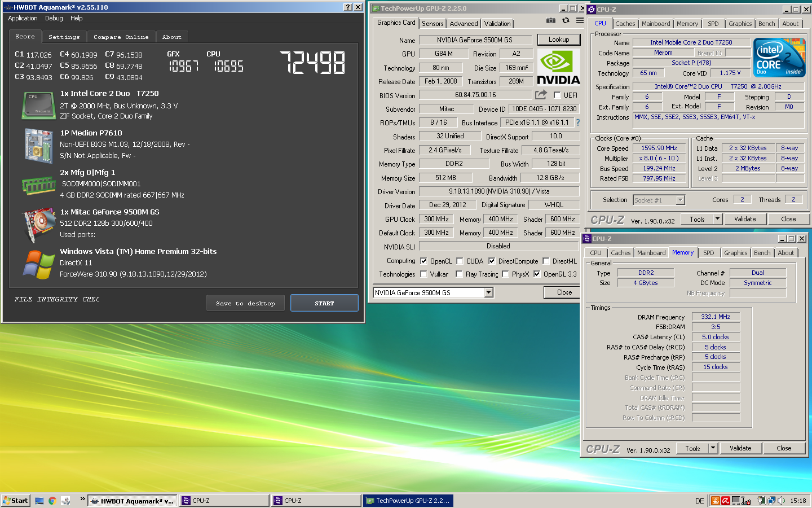Expand Tools dropdown arrow in bottom CPU-Z

713,448
